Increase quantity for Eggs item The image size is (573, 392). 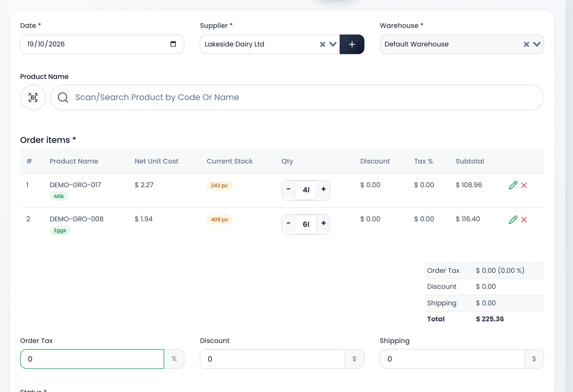tap(323, 224)
